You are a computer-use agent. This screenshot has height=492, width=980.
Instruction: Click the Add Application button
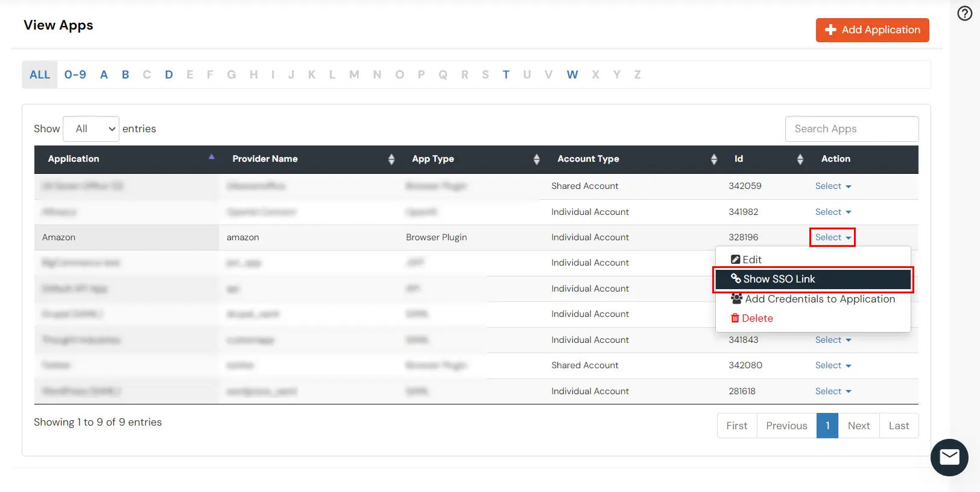tap(872, 30)
